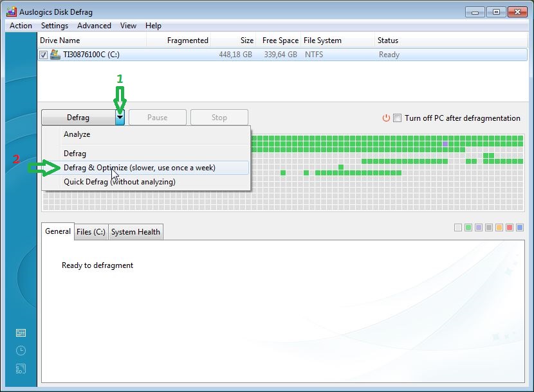Close the Auslogics Disk Defrag window
Image resolution: width=534 pixels, height=392 pixels.
click(x=517, y=12)
